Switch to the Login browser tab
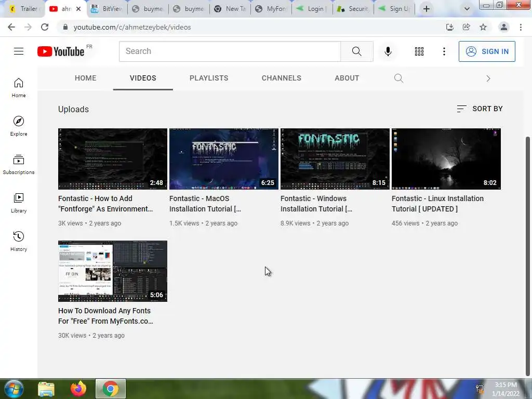The height and width of the screenshot is (399, 532). pyautogui.click(x=312, y=9)
